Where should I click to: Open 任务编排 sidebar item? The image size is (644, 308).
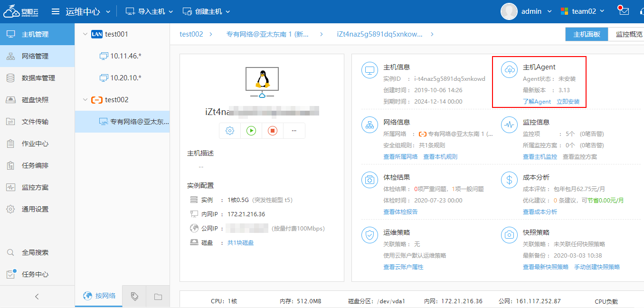point(37,165)
